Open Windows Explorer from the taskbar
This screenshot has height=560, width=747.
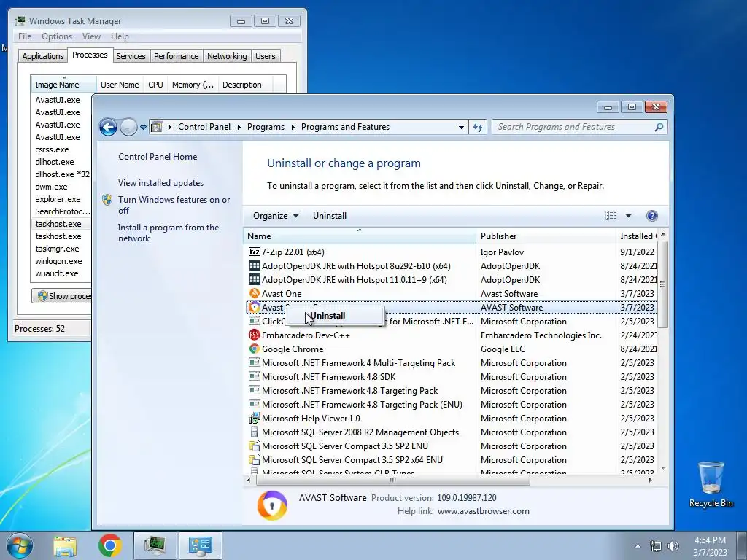coord(65,545)
